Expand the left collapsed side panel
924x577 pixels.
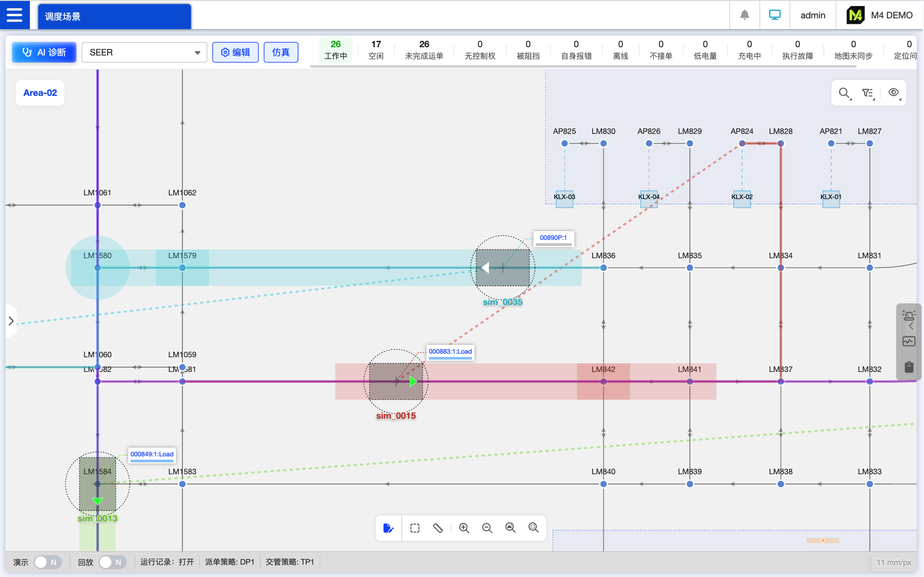[11, 321]
